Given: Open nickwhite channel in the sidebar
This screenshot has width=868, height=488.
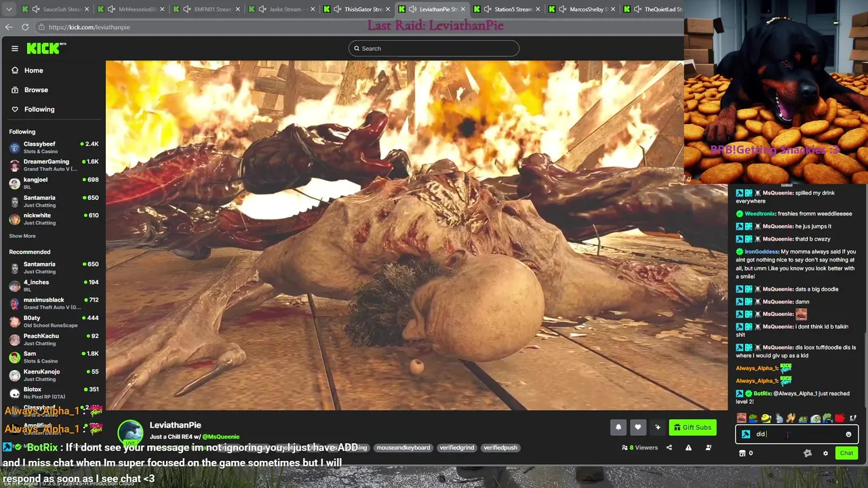Looking at the screenshot, I should click(x=53, y=218).
